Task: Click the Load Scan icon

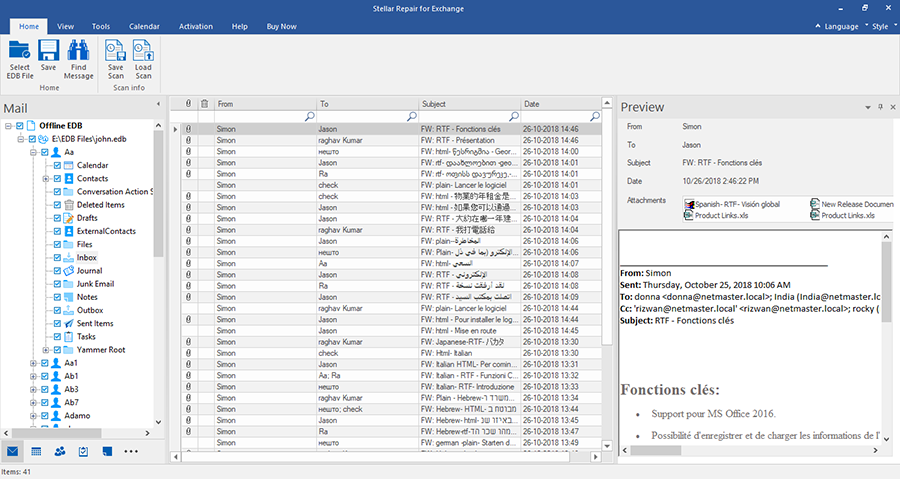Action: (143, 60)
